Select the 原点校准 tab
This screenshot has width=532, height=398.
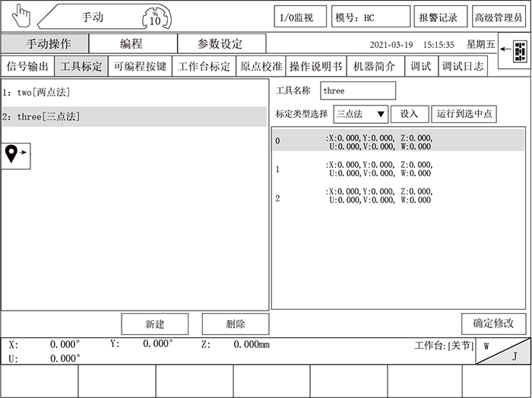tap(259, 67)
